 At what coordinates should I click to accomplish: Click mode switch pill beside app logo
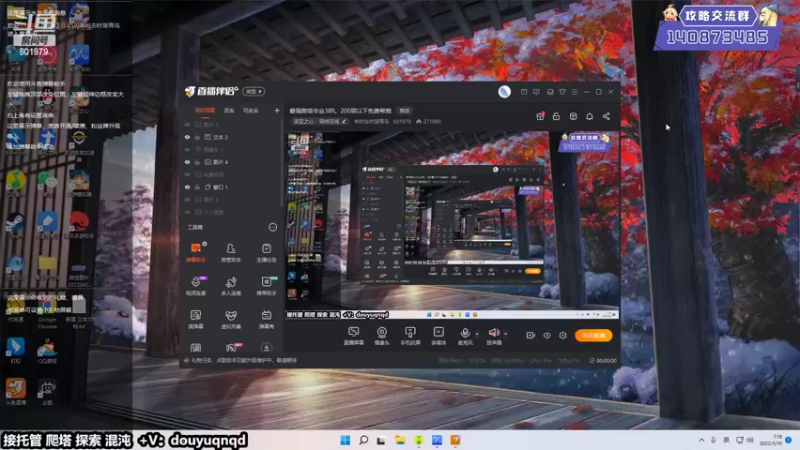click(x=254, y=91)
